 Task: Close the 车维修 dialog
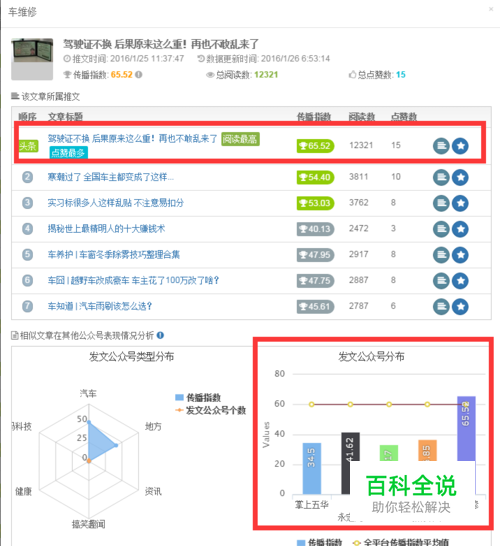(x=491, y=9)
